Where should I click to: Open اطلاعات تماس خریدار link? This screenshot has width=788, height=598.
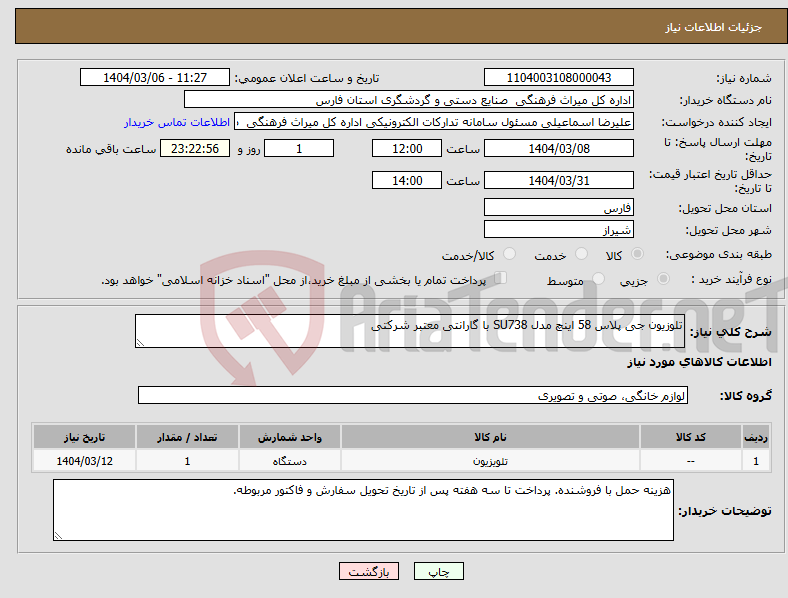[x=177, y=122]
